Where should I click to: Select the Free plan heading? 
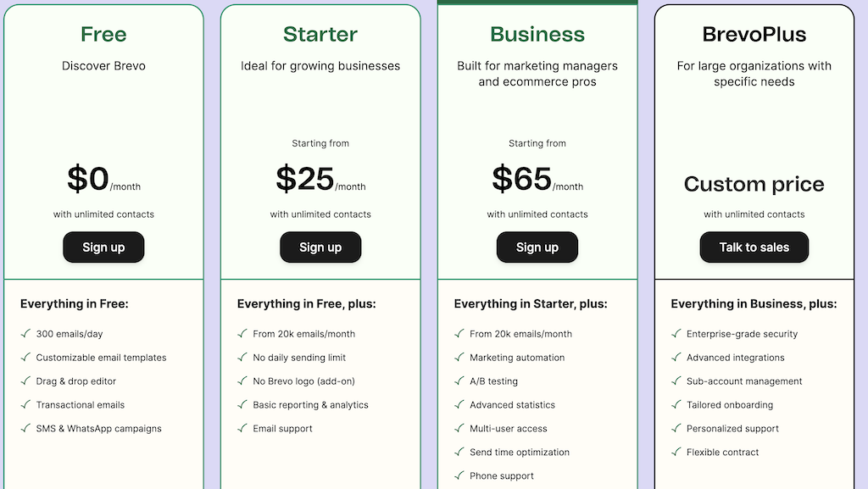[103, 35]
